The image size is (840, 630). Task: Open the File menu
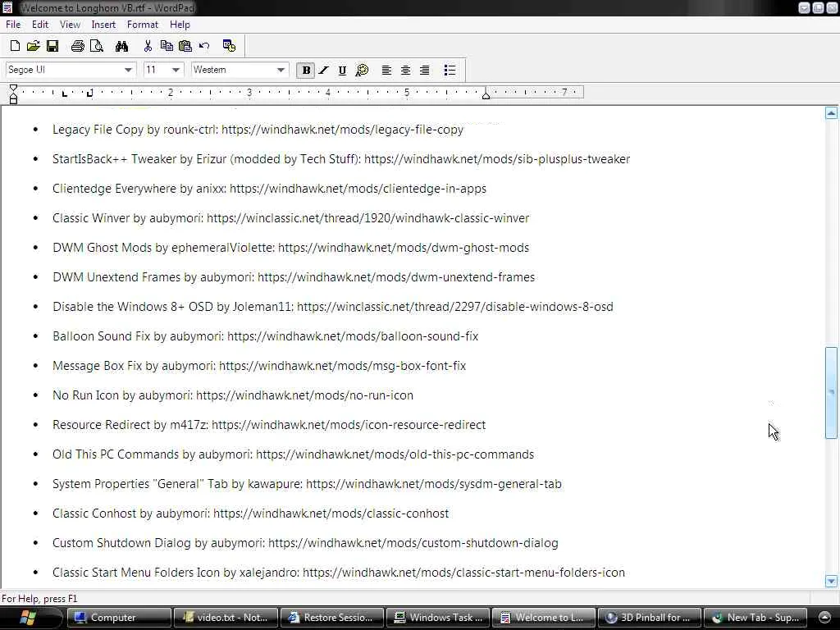(13, 25)
